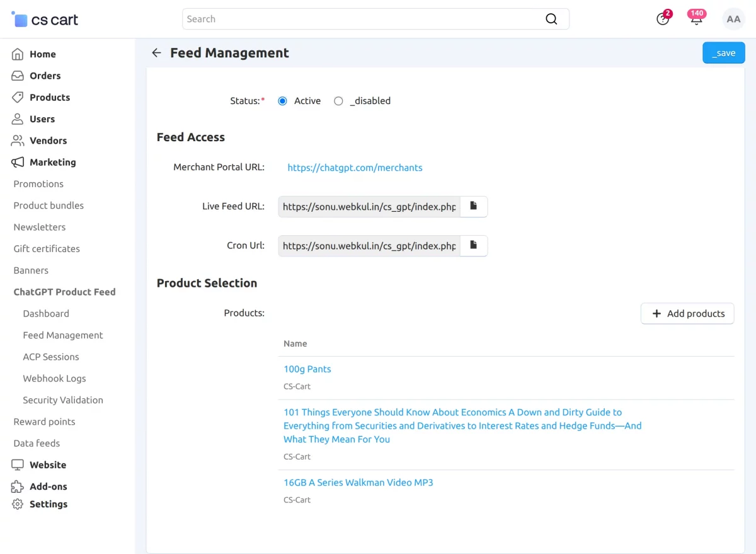The height and width of the screenshot is (554, 756).
Task: Click the Users person icon
Action: point(18,118)
